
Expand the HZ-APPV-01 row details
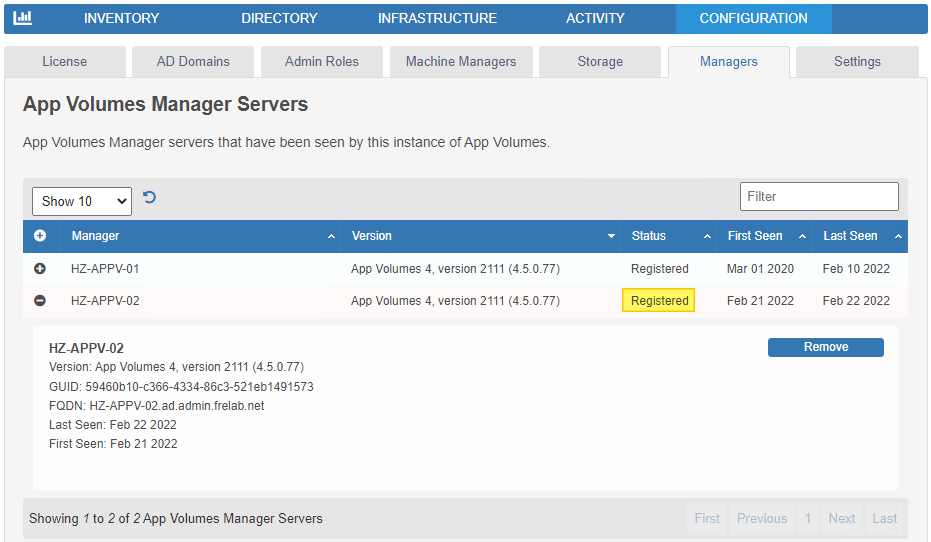40,269
